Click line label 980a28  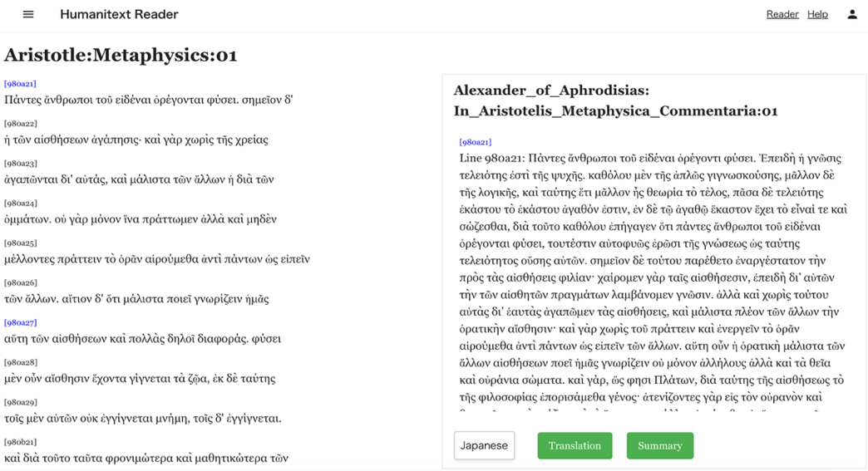coord(20,362)
